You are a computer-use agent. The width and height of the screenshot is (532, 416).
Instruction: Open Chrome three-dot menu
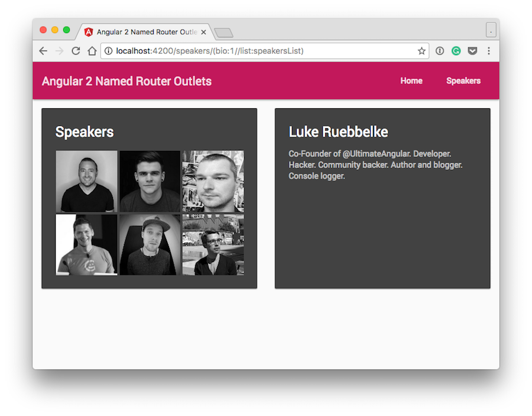pos(489,51)
